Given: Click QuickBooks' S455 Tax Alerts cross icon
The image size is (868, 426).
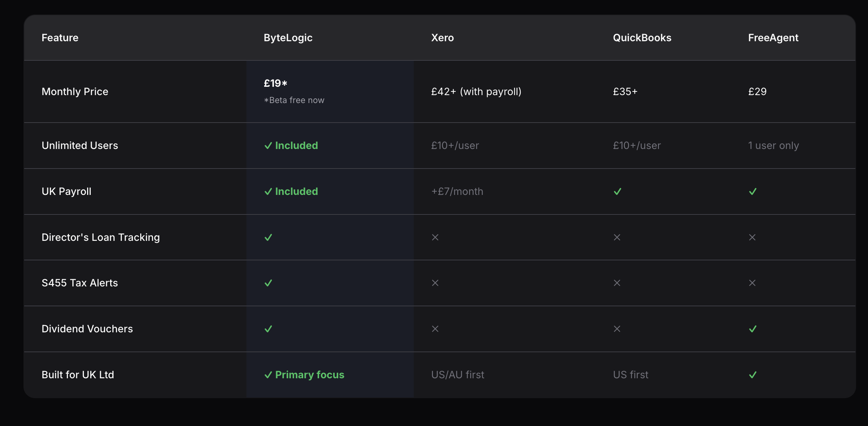Looking at the screenshot, I should click(617, 283).
